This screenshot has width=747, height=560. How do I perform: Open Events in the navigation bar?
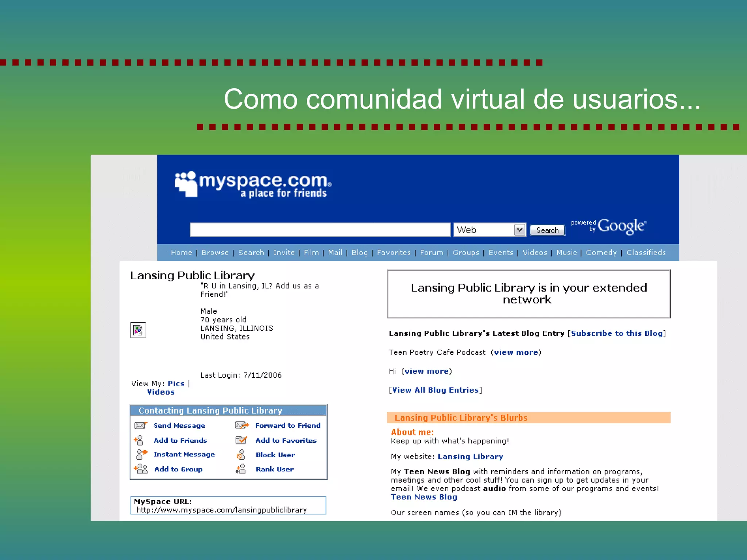pyautogui.click(x=501, y=253)
